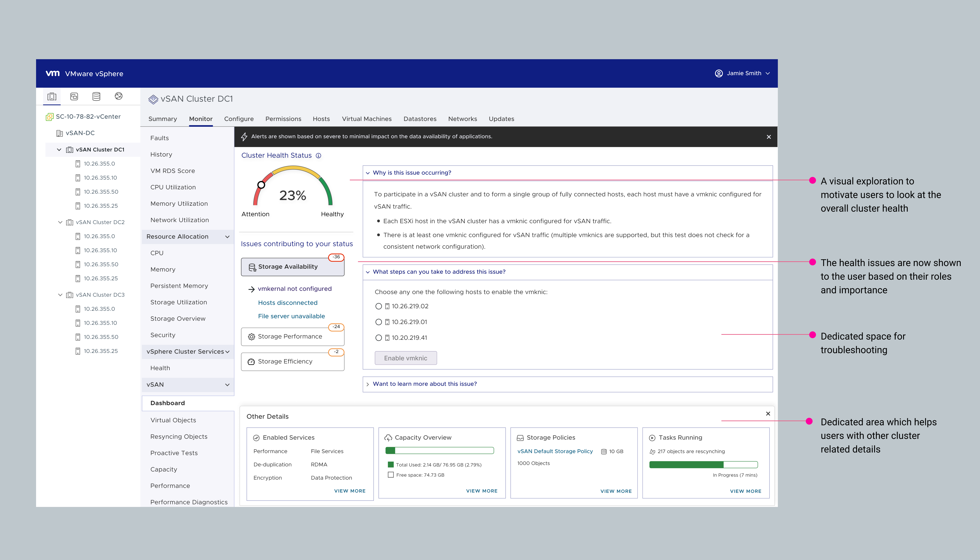Screen dimensions: 980x560
Task: Switch to the Summary tab
Action: (x=163, y=119)
